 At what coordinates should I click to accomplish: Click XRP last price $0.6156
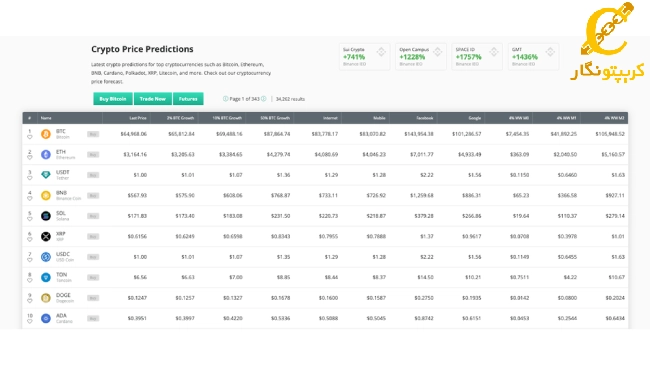(x=137, y=236)
